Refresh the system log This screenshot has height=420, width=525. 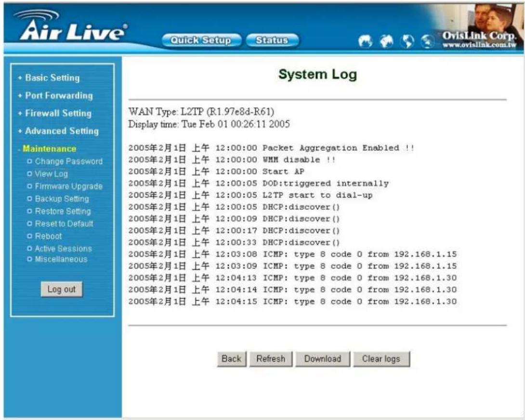click(x=271, y=359)
